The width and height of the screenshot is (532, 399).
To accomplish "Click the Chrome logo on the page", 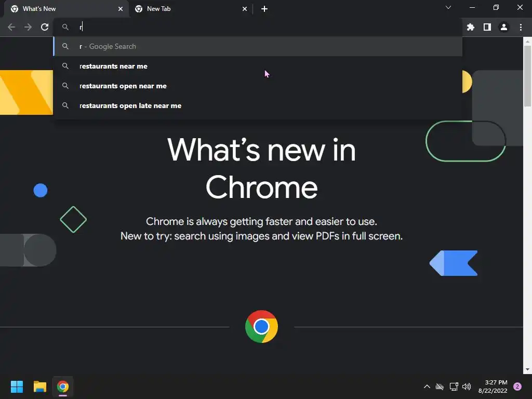I will (261, 327).
